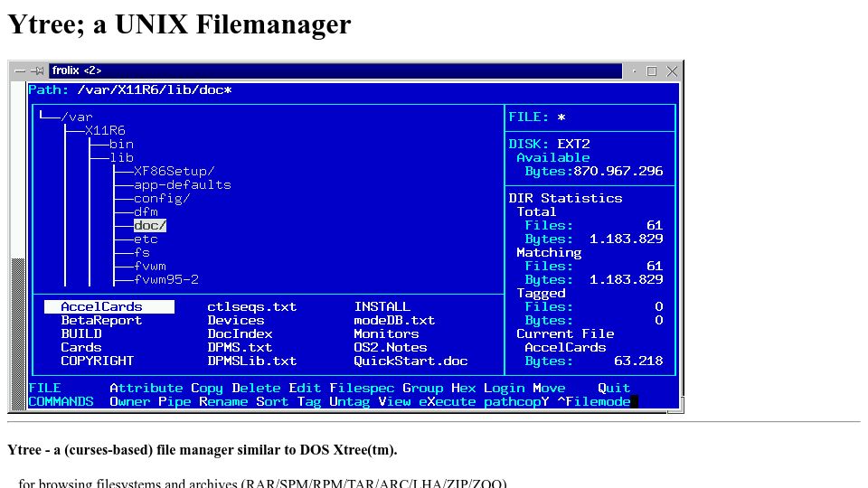Click the DIR Statistics heading
This screenshot has width=868, height=488.
click(565, 198)
